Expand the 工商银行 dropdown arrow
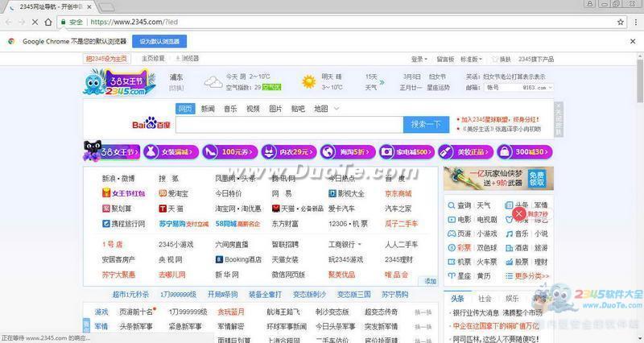644x343 pixels. click(x=360, y=245)
